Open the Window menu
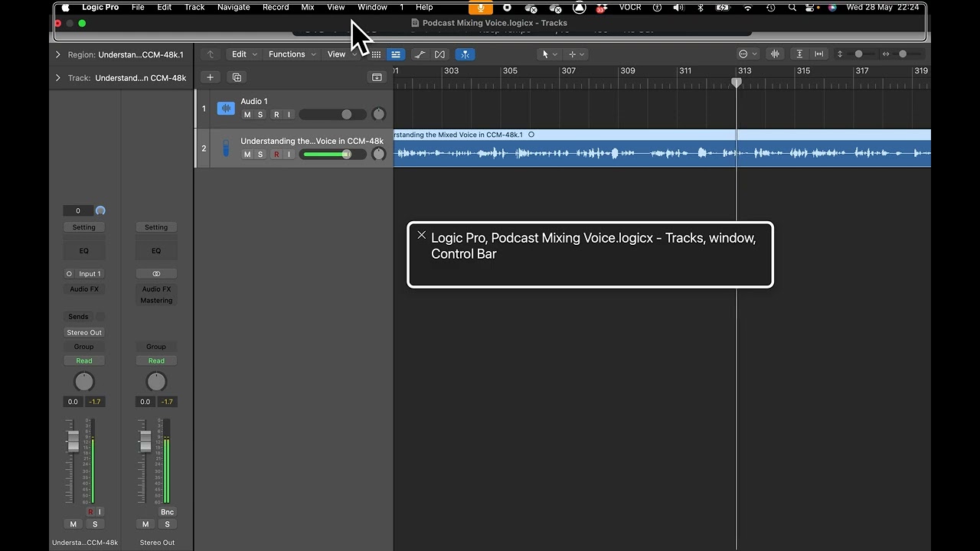The image size is (980, 551). 372,8
